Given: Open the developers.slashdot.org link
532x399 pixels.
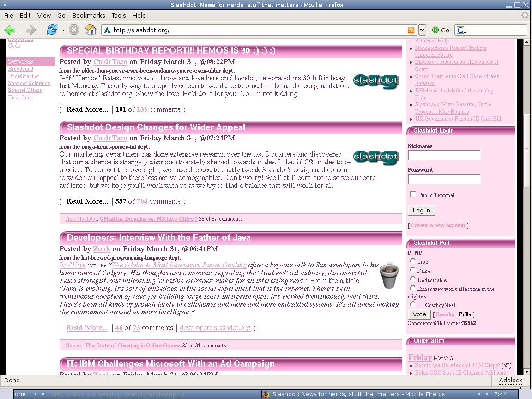Looking at the screenshot, I should [215, 328].
